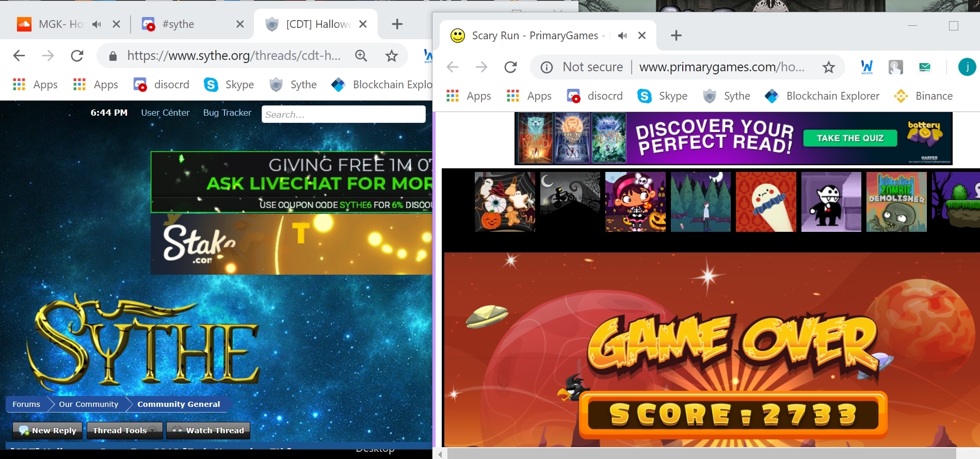This screenshot has width=980, height=459.
Task: Open the disocrd bookmark in PrimaryGames window
Action: [595, 96]
